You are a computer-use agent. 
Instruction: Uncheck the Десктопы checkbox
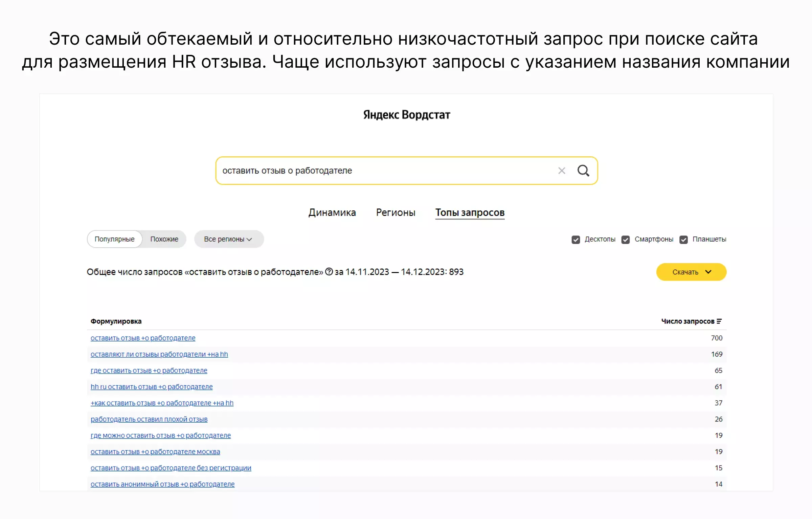576,239
